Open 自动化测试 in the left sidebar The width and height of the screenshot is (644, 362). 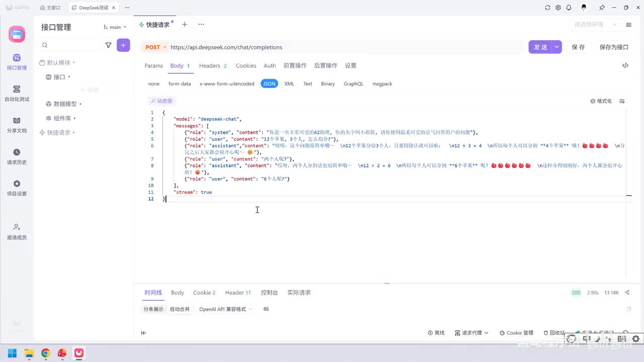tap(17, 94)
